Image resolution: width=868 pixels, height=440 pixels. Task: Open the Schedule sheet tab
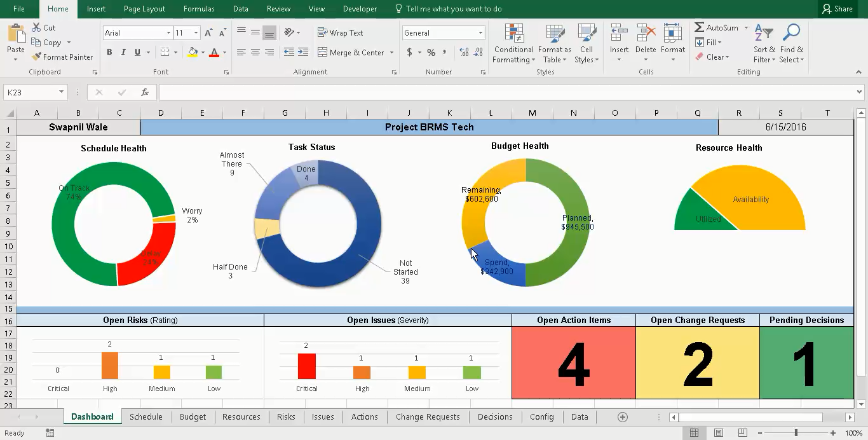click(146, 416)
